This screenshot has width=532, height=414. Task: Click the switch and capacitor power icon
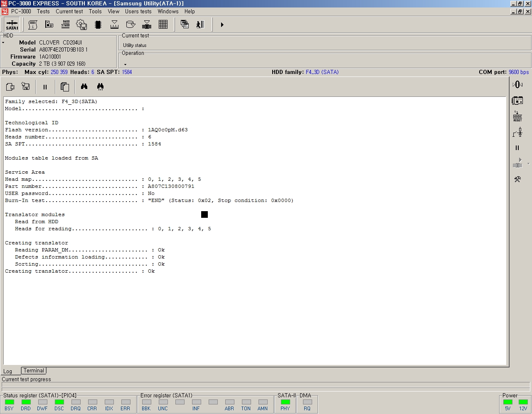pos(517,132)
